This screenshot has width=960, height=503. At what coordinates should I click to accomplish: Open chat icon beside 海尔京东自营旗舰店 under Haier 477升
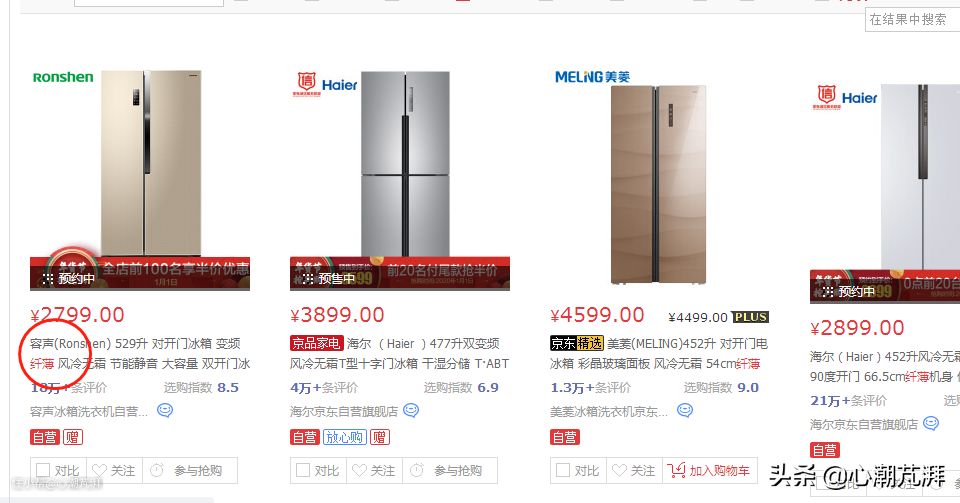411,410
